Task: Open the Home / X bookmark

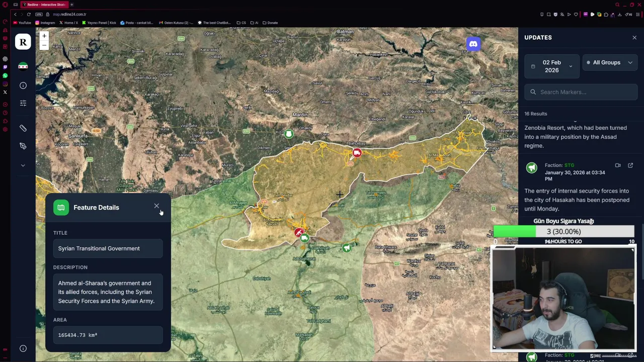Action: (x=68, y=23)
